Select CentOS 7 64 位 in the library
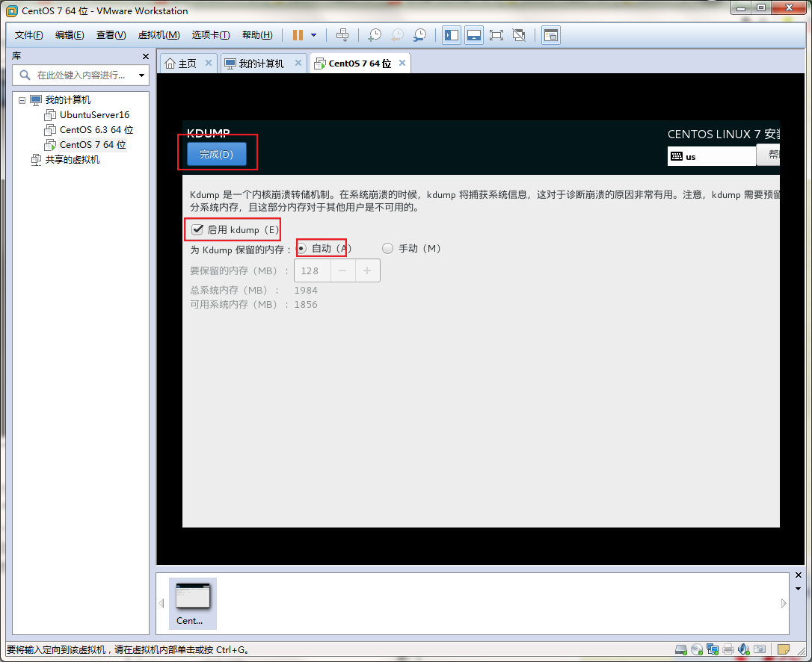The height and width of the screenshot is (662, 812). point(93,145)
